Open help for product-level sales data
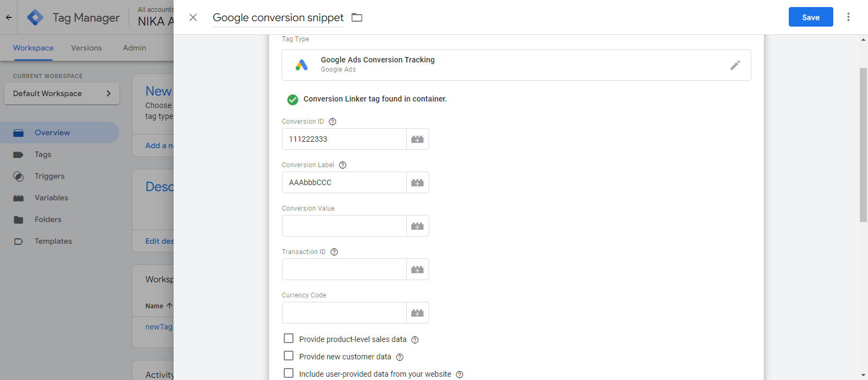 pyautogui.click(x=415, y=340)
